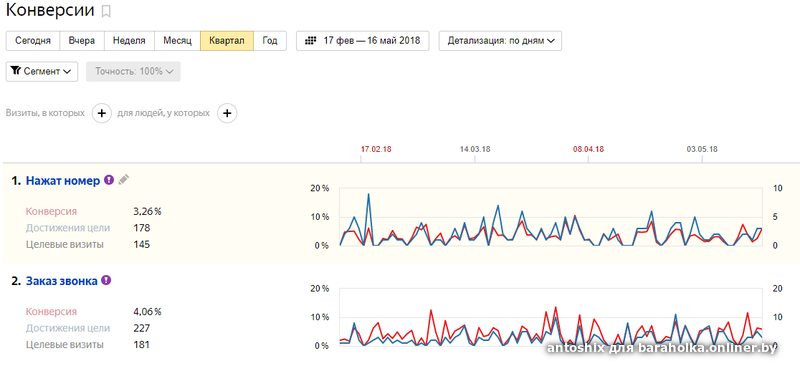Click the Нажат номер conversion chart
800x371 pixels.
coord(551,217)
